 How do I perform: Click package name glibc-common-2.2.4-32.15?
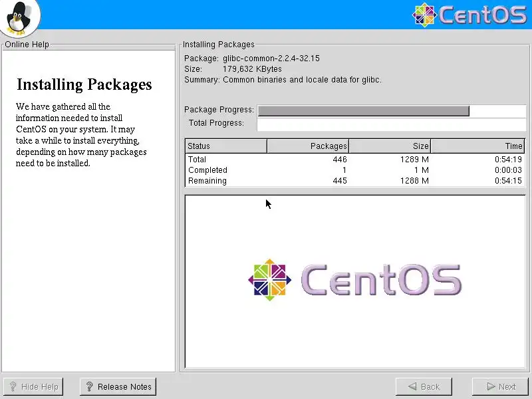[x=271, y=59]
